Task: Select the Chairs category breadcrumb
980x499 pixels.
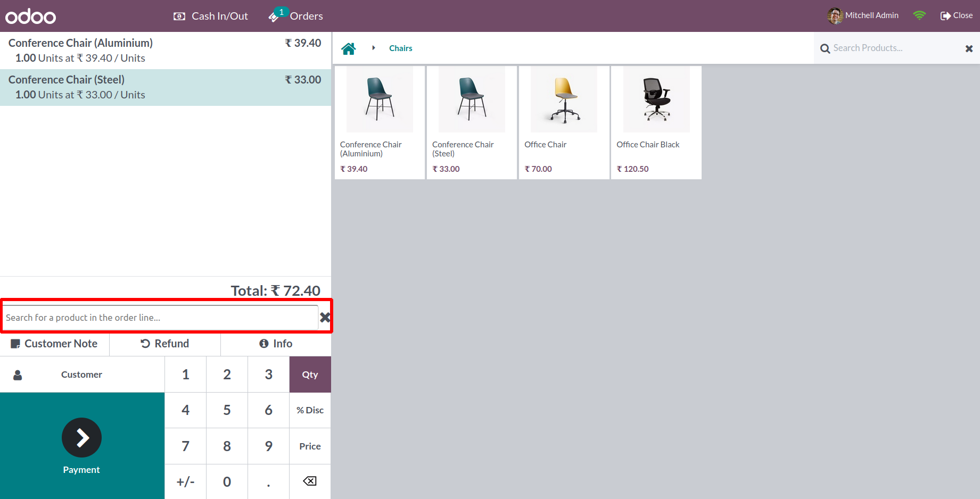Action: coord(401,48)
